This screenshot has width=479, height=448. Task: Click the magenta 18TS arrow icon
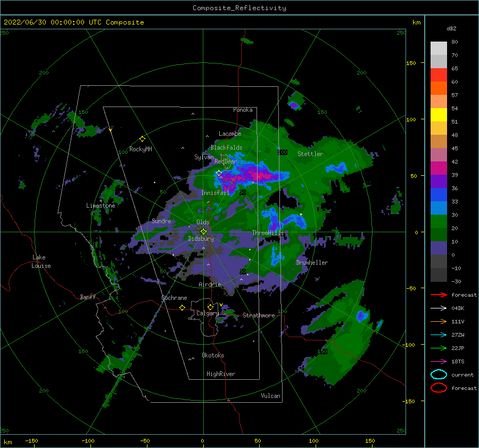click(439, 362)
